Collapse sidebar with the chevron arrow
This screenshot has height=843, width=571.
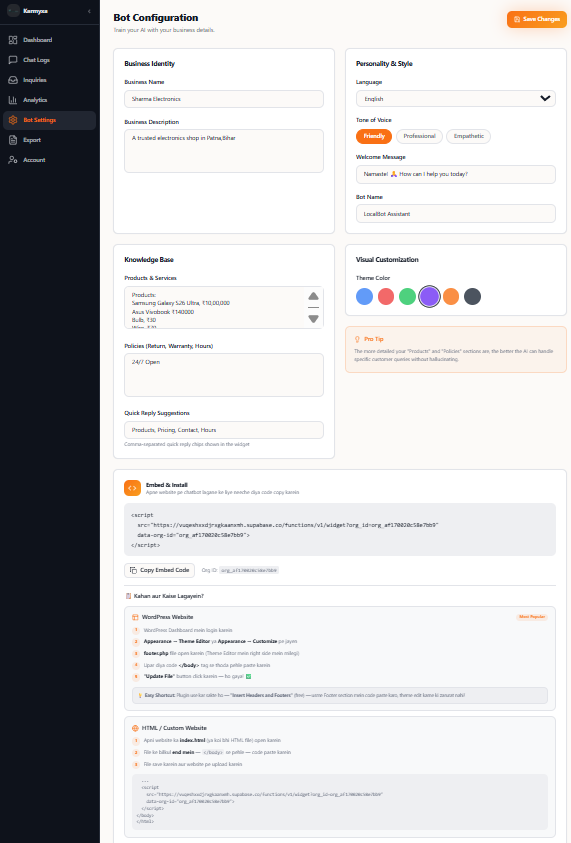(89, 11)
